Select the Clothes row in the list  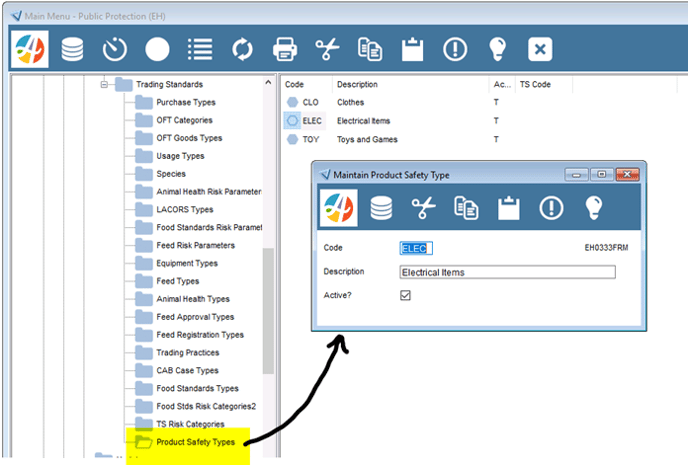click(x=350, y=102)
